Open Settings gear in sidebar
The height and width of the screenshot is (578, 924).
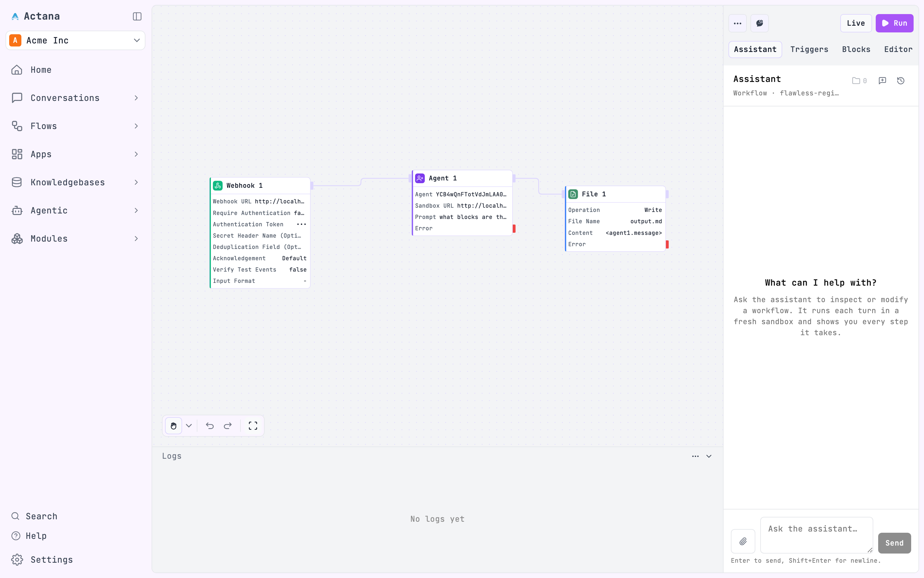17,560
